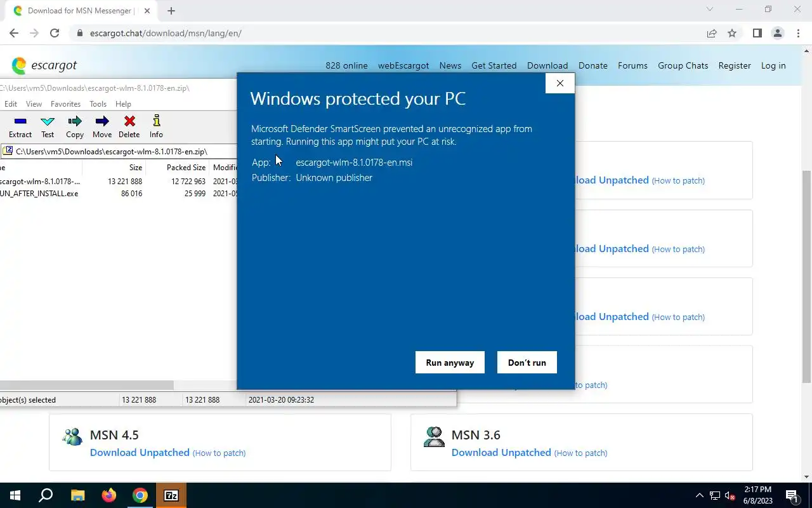Bookmark this page with star icon

[x=732, y=33]
